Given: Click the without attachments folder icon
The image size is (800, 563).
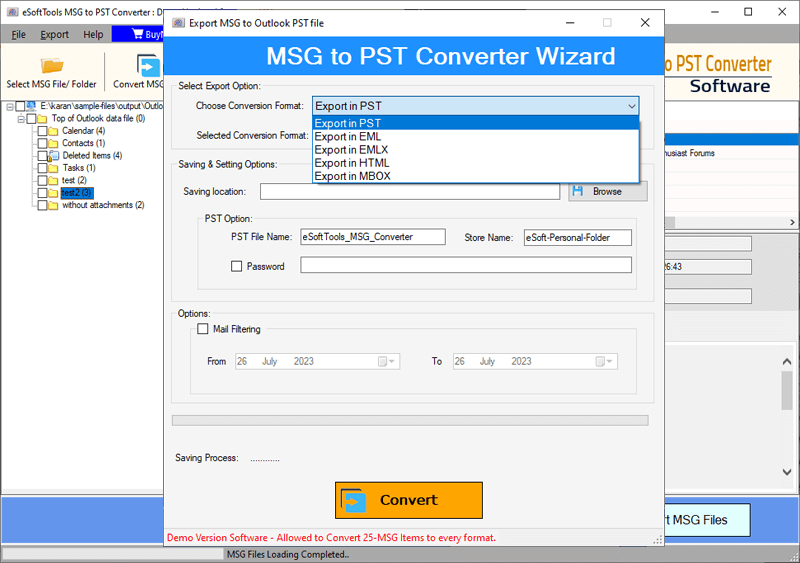Looking at the screenshot, I should click(53, 205).
